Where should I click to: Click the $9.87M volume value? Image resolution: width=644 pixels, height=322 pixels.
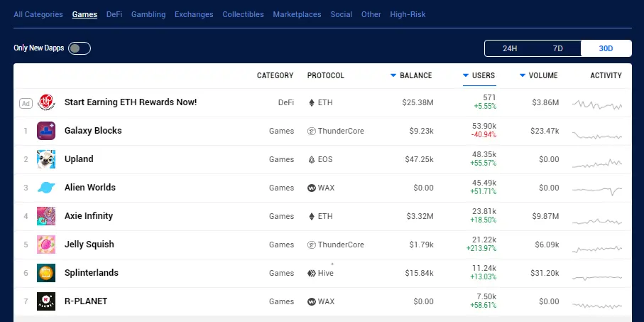pos(545,216)
